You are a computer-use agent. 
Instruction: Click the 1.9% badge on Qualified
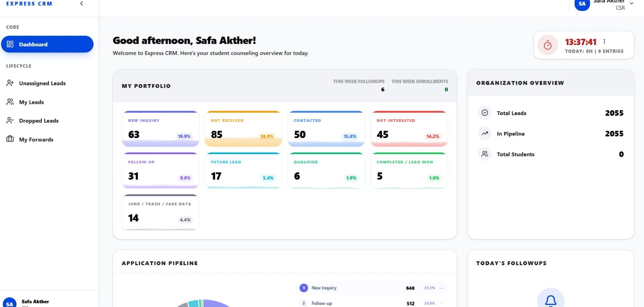click(351, 178)
